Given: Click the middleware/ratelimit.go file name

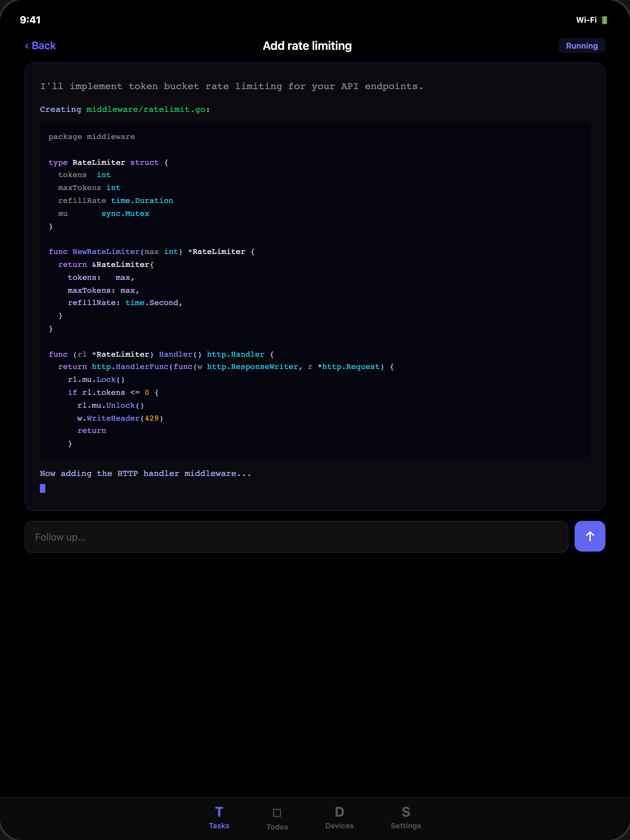Looking at the screenshot, I should tap(146, 109).
